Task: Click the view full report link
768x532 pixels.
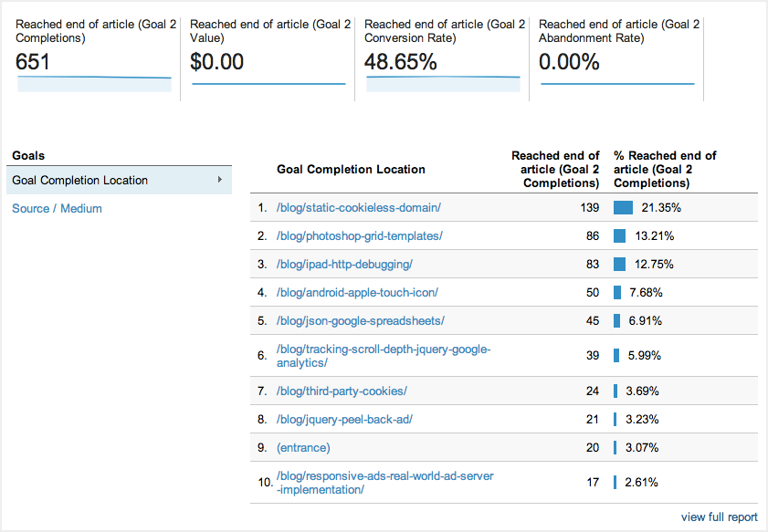Action: tap(720, 517)
